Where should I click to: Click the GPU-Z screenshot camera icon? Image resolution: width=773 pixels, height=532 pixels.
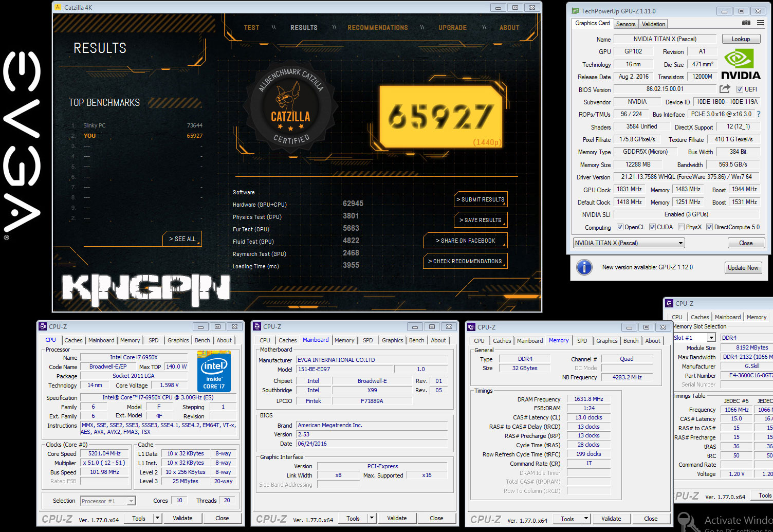point(746,23)
